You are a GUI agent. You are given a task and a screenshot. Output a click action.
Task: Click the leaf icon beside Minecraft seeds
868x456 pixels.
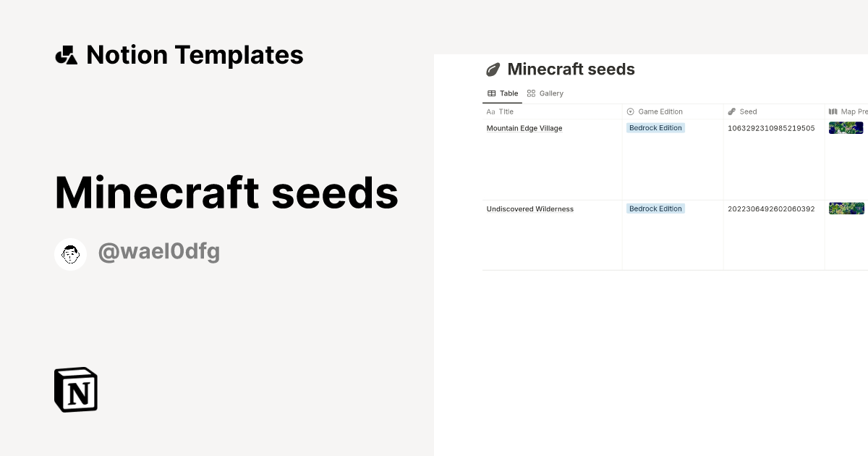click(493, 69)
